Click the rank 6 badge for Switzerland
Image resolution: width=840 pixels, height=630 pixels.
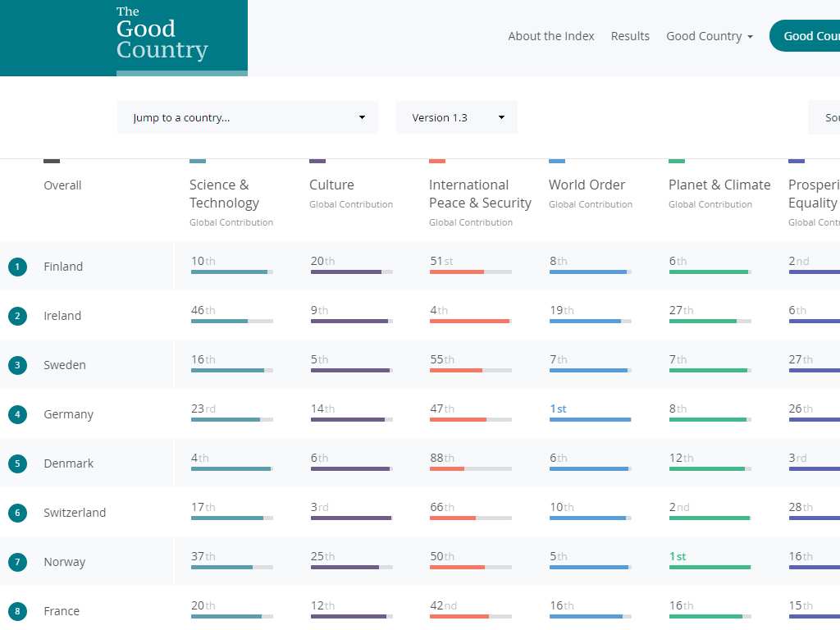click(18, 513)
